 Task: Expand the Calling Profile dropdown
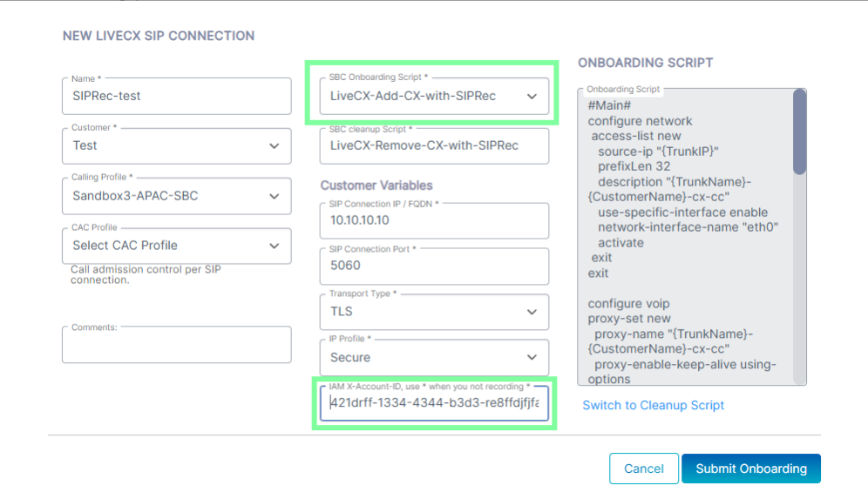pyautogui.click(x=176, y=196)
